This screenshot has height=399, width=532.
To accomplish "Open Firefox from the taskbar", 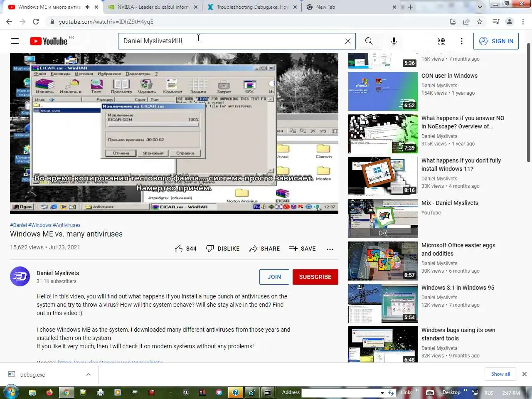I will [x=49, y=392].
